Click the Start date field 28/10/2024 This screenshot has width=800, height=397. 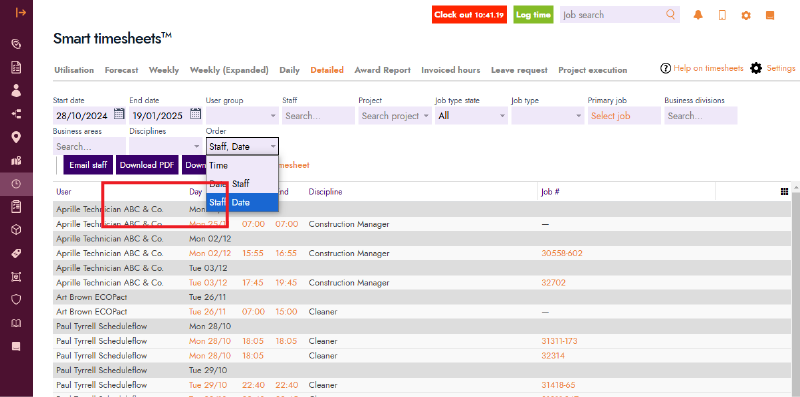83,116
